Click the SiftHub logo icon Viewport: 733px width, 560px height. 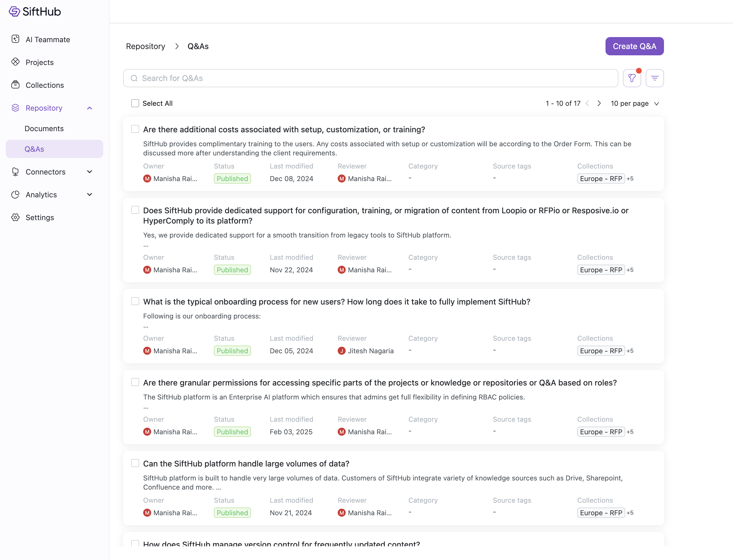point(14,11)
